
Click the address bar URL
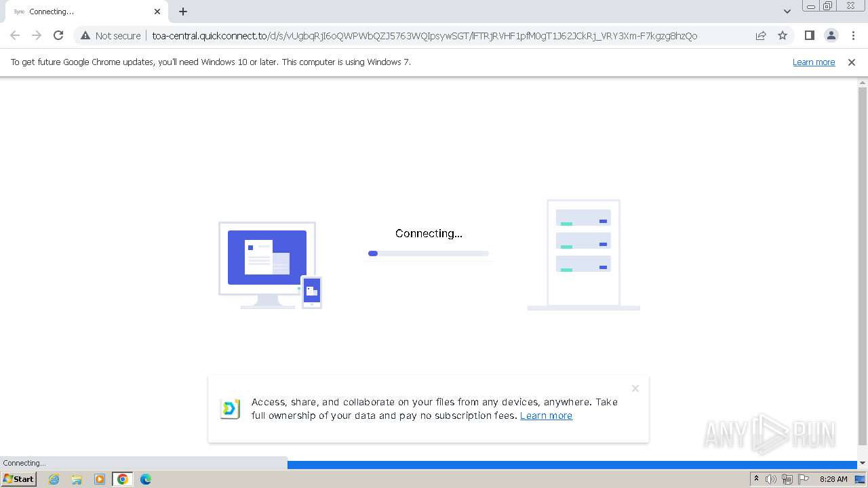point(425,35)
